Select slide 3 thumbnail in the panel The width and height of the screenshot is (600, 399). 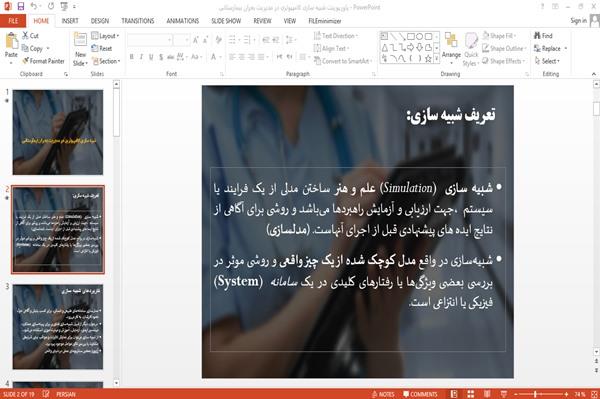point(58,327)
